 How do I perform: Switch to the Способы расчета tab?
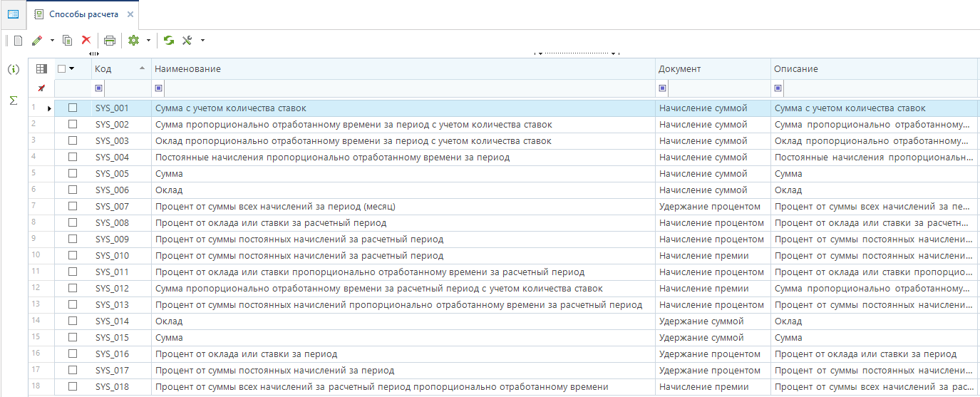pos(83,14)
